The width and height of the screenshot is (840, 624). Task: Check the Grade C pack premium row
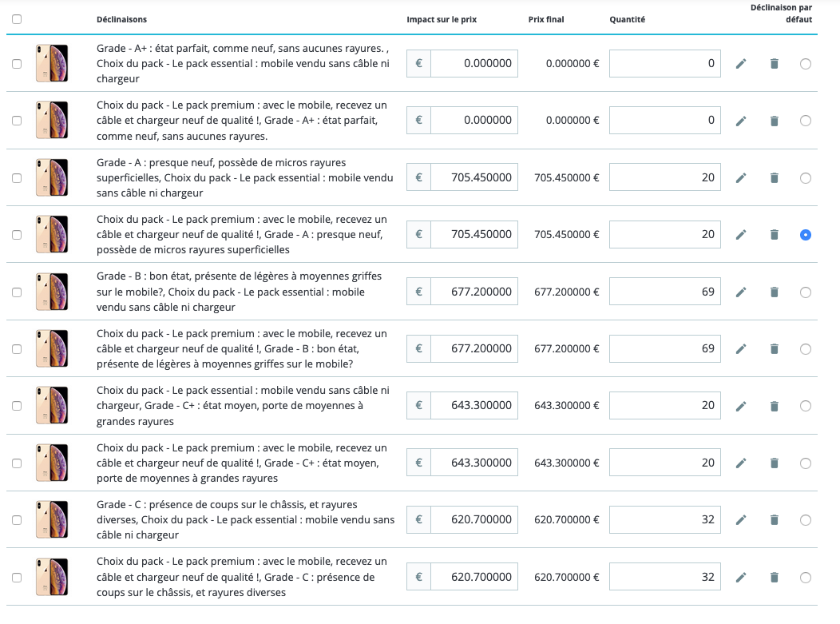click(17, 577)
